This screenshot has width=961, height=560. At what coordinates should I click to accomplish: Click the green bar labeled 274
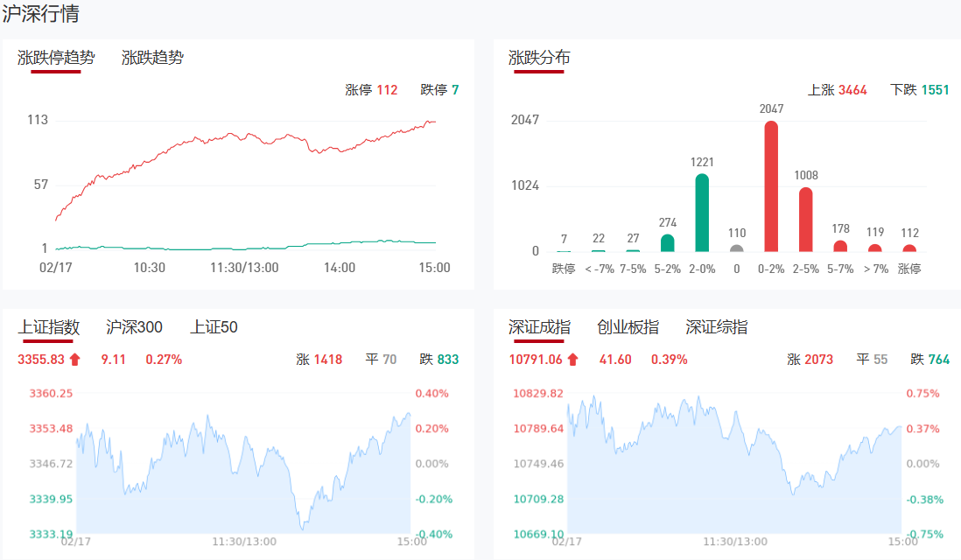pos(668,242)
